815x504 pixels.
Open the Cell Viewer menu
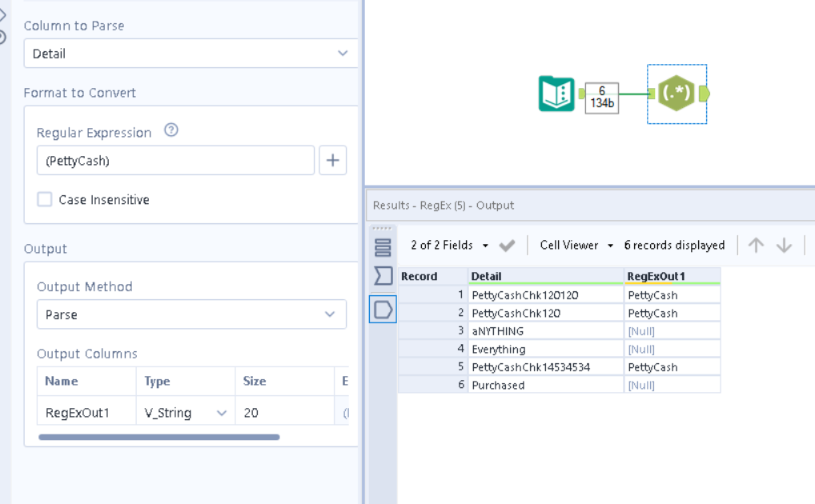[576, 246]
